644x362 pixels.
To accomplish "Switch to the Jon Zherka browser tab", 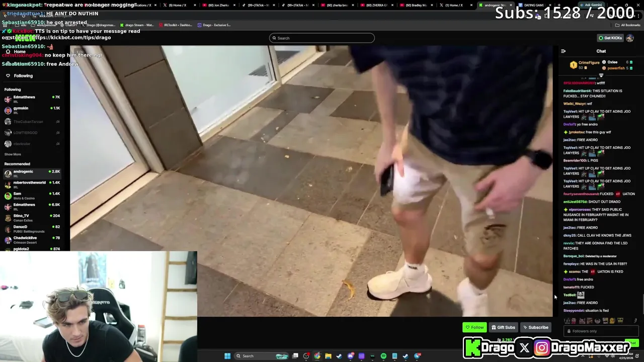I will point(218,5).
